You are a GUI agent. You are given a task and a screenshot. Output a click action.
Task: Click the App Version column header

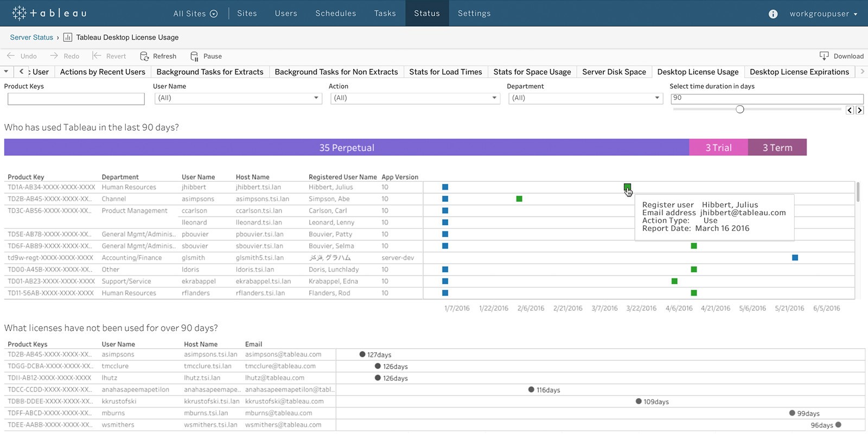[x=400, y=177]
